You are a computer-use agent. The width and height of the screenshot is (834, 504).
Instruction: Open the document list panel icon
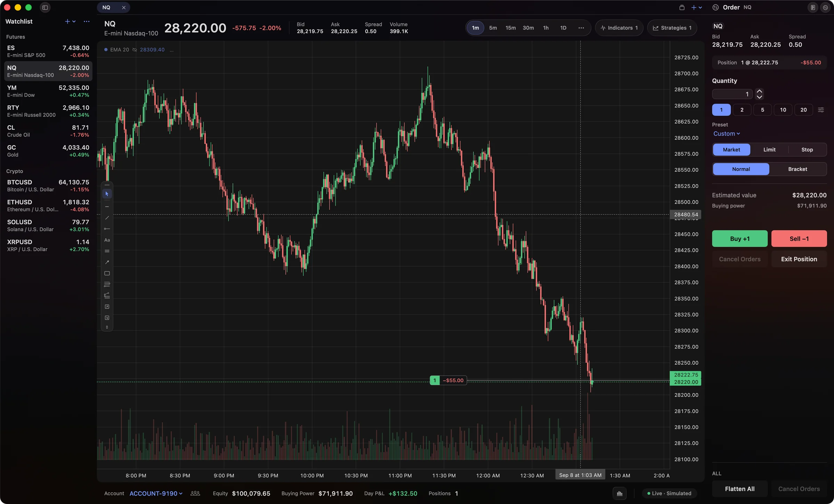coord(812,7)
